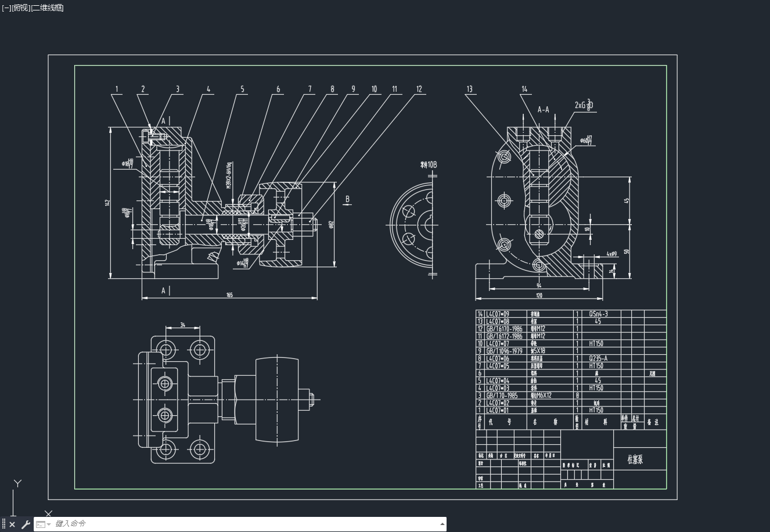
Task: Select the L4C07•08 cell in parts list
Action: click(497, 321)
